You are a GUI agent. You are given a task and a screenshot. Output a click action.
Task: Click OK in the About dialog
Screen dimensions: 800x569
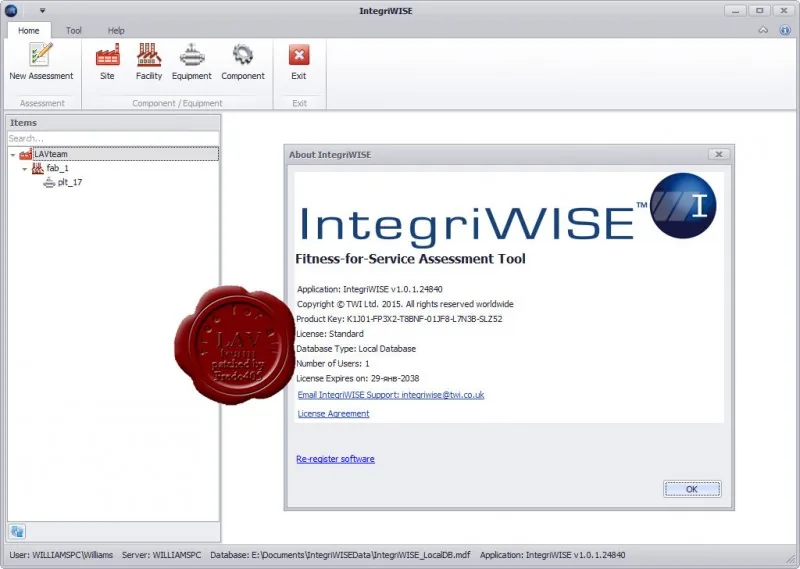692,489
